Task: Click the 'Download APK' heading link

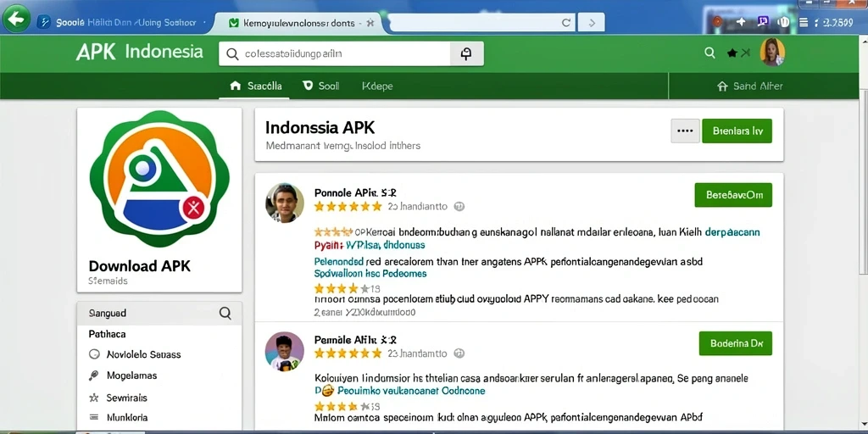Action: (140, 265)
